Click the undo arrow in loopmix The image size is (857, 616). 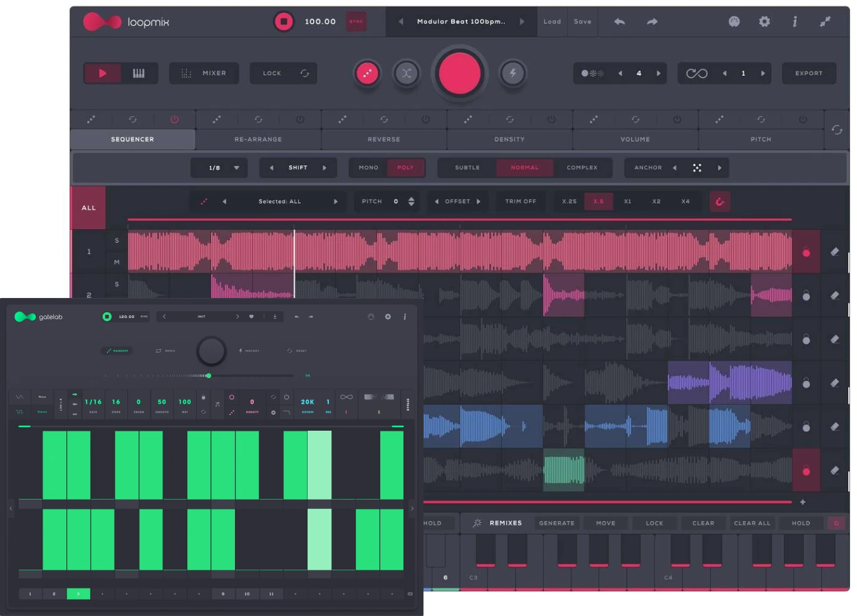(620, 22)
